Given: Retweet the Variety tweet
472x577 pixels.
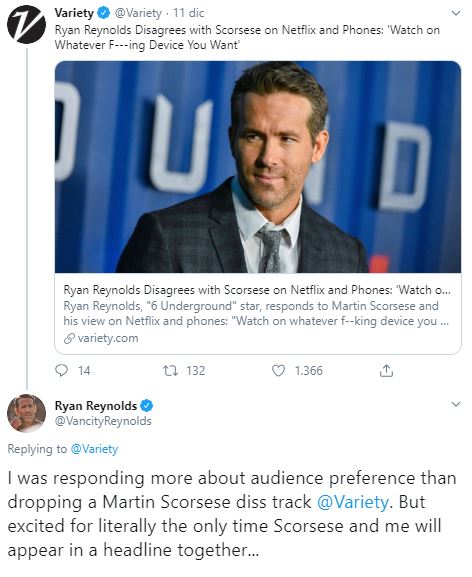Looking at the screenshot, I should [x=170, y=371].
